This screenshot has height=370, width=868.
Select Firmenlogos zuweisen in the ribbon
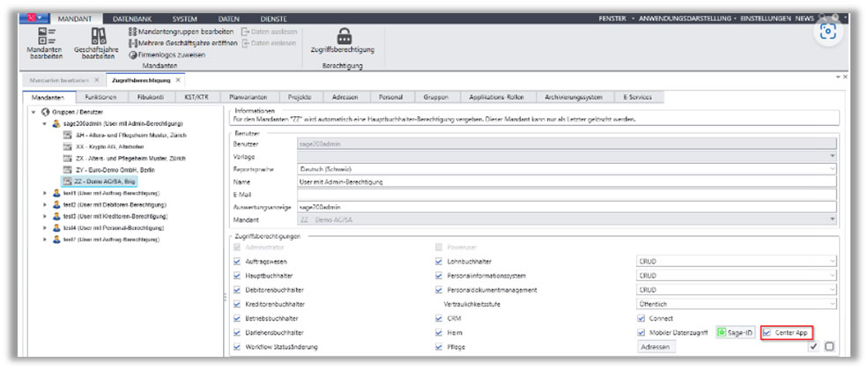click(x=167, y=55)
